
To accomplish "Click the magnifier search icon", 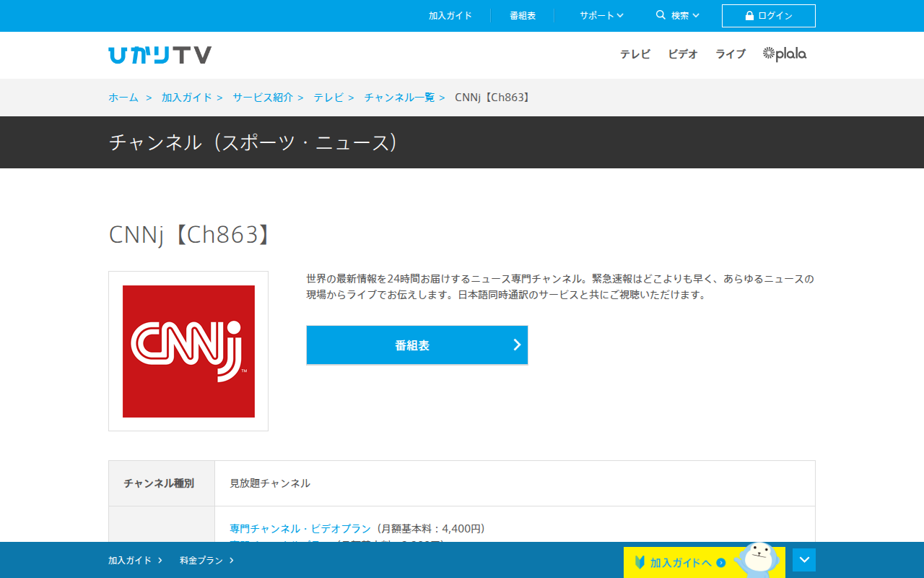I will pyautogui.click(x=661, y=15).
